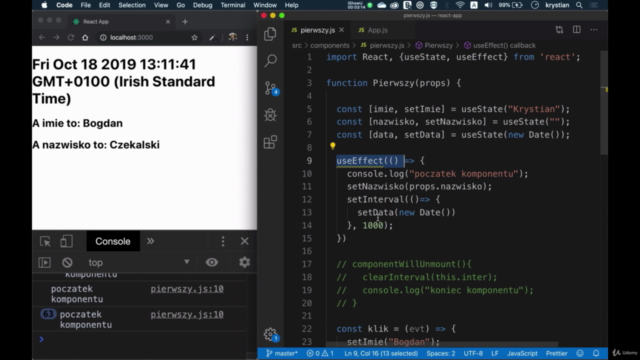Reload the localhost page
The image size is (640, 360).
point(71,38)
